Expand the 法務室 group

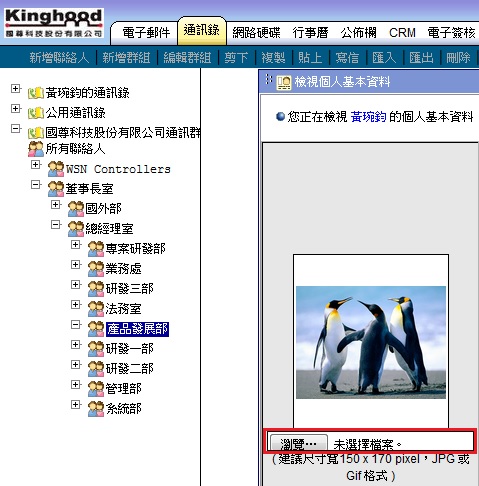(x=76, y=305)
